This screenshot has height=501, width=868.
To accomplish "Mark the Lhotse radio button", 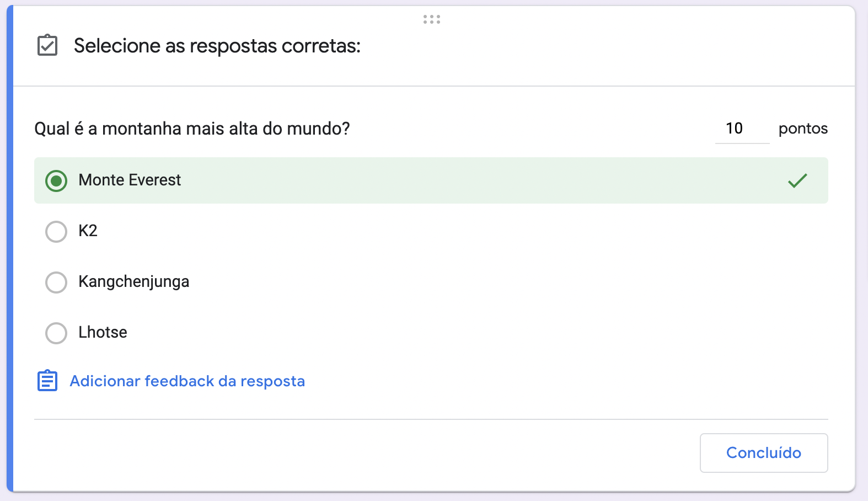I will point(56,333).
